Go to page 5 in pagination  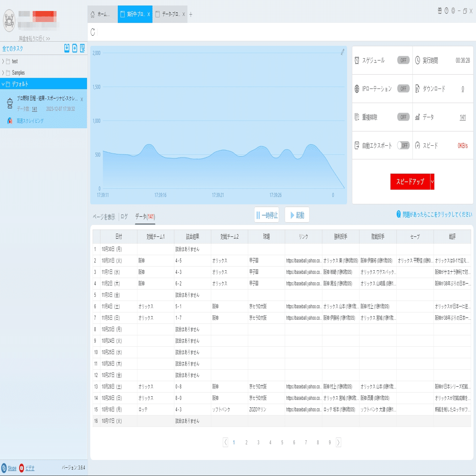[282, 442]
